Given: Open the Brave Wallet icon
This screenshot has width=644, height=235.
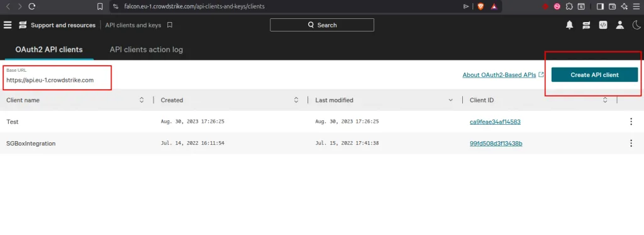Looking at the screenshot, I should (x=612, y=6).
